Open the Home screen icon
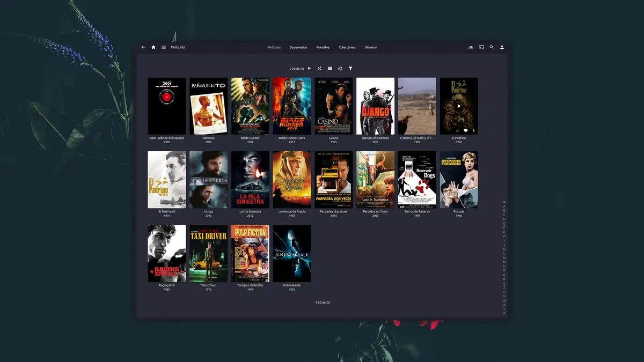Image resolution: width=644 pixels, height=362 pixels. point(153,47)
